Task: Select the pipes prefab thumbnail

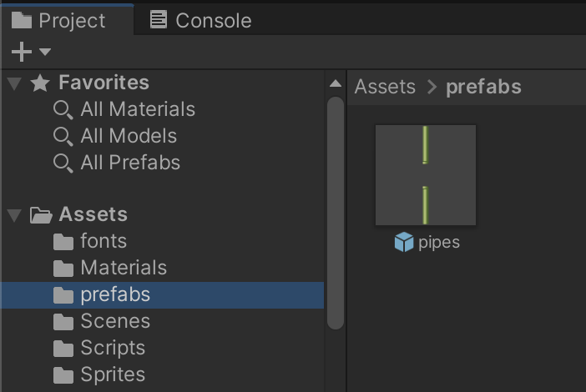Action: click(x=426, y=175)
